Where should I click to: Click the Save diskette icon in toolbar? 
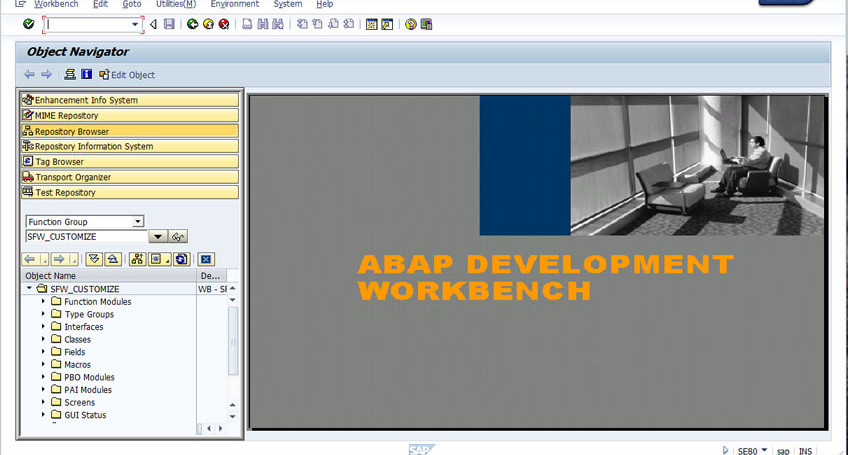point(169,24)
